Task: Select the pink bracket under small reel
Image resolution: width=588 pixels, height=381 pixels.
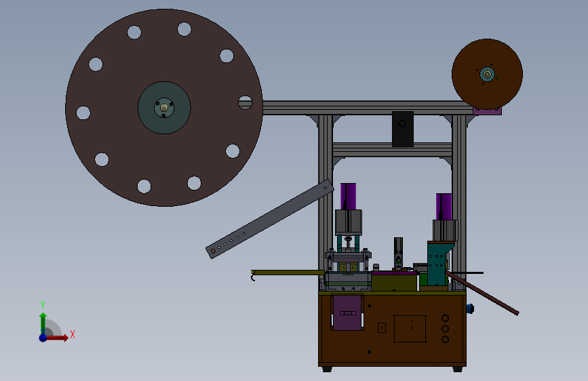Action: point(487,111)
